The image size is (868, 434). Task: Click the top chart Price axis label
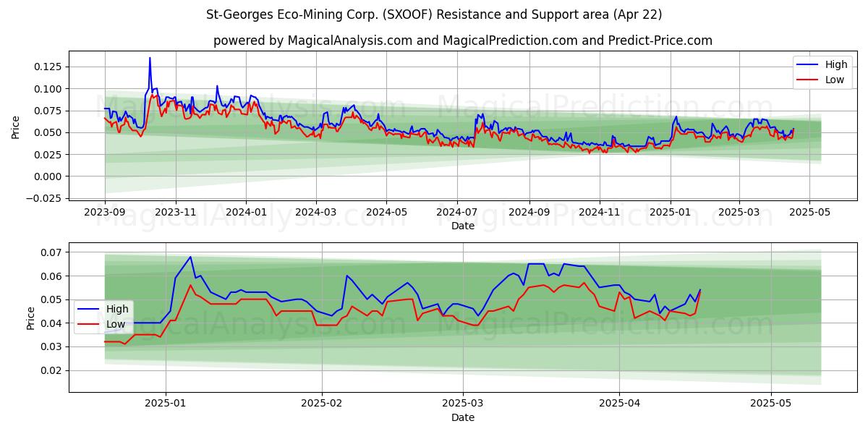click(16, 126)
